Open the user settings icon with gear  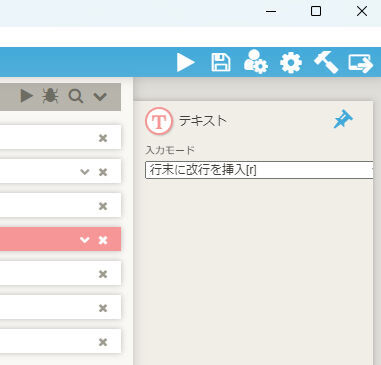pyautogui.click(x=256, y=62)
